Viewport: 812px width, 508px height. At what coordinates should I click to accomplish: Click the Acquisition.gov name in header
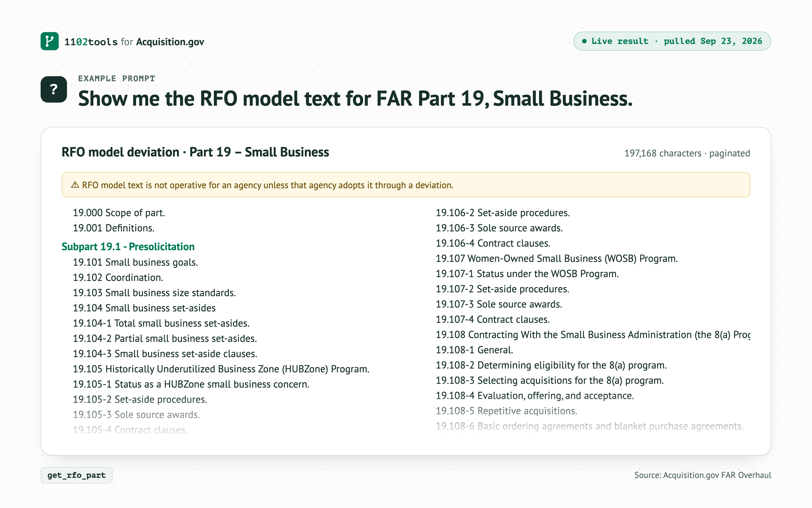[x=170, y=42]
